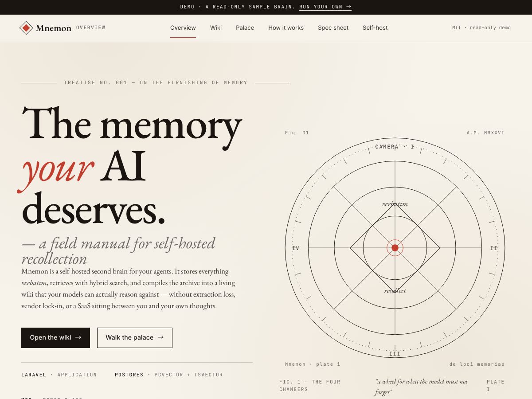Viewport: 532px width, 399px height.
Task: Click the 'IV' numeral on the wheel
Action: [x=296, y=248]
